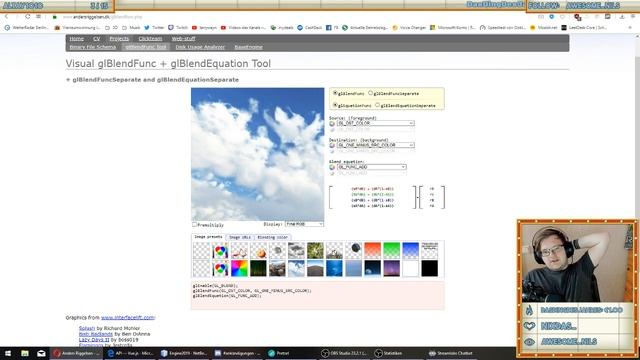Viewport: 640px width, 360px height.
Task: Open the Blend equation dropdown
Action: [371, 167]
